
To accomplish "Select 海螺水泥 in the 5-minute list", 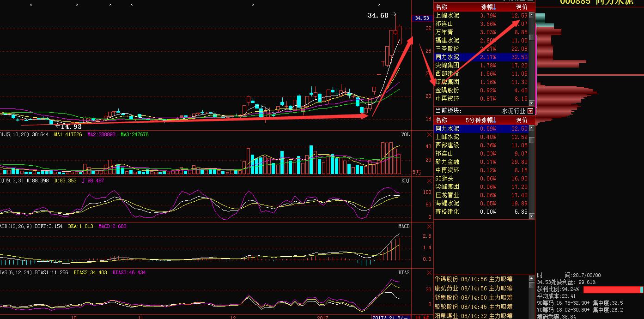I will [x=447, y=203].
